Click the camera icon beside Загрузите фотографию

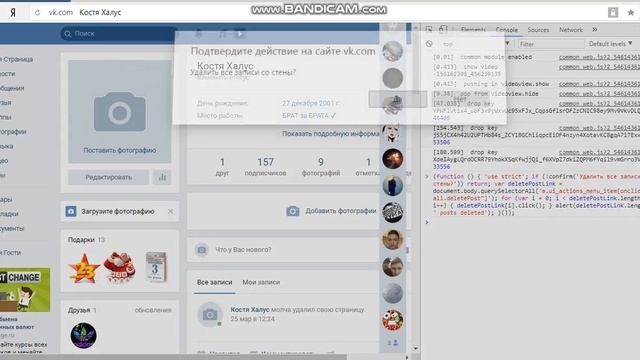click(71, 211)
